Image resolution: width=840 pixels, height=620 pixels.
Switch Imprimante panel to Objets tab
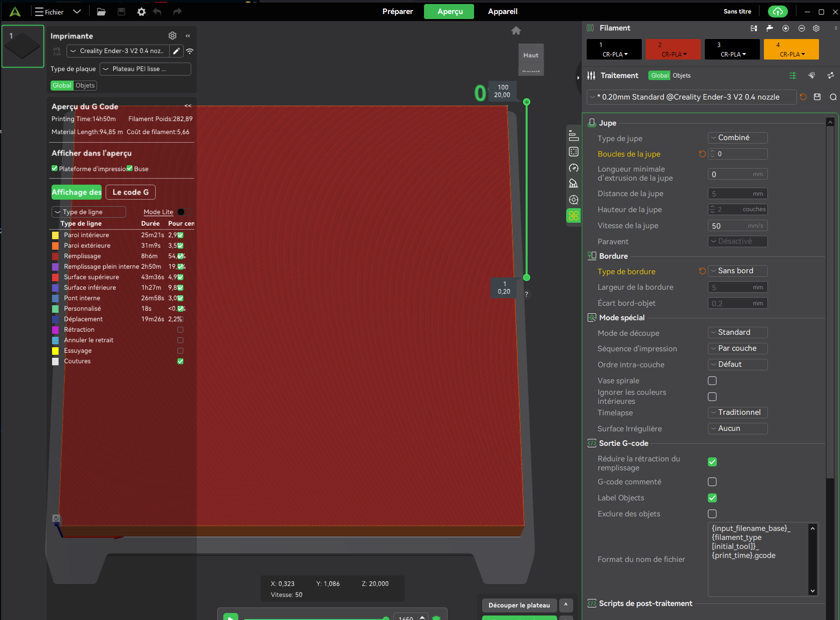(85, 86)
